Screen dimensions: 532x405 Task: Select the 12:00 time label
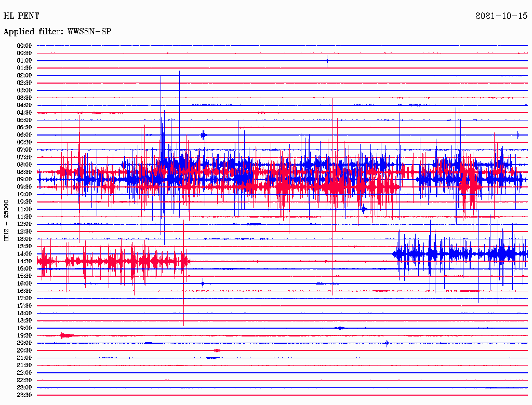pos(24,224)
